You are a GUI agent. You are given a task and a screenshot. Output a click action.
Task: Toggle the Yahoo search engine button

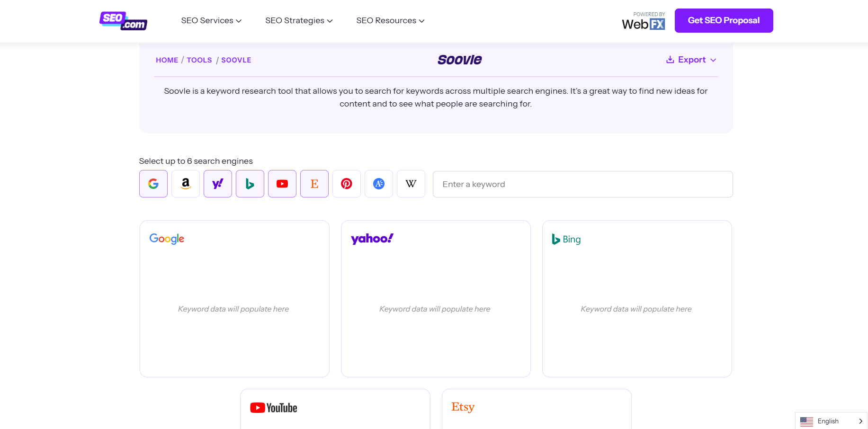coord(218,184)
